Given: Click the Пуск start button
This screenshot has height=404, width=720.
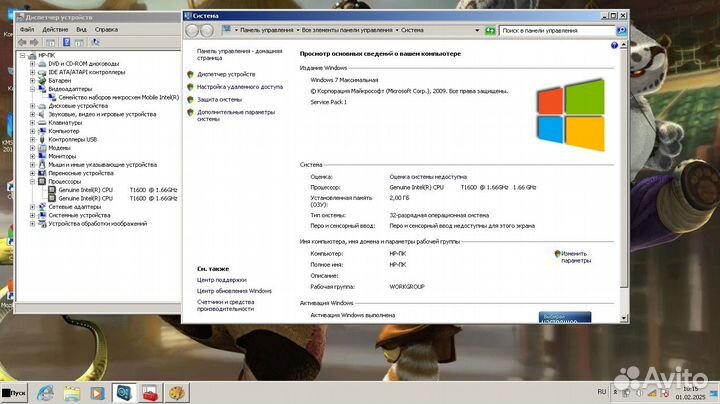Looking at the screenshot, I should tap(14, 393).
